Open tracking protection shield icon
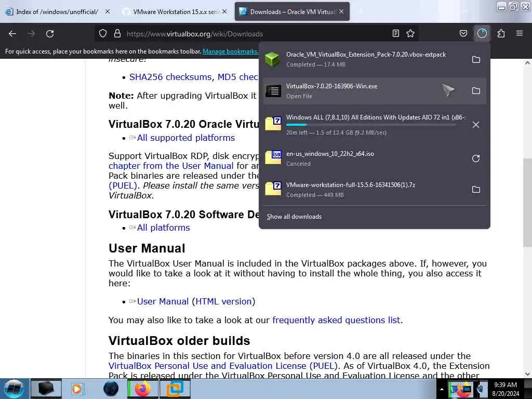This screenshot has height=399, width=532. pos(103,34)
